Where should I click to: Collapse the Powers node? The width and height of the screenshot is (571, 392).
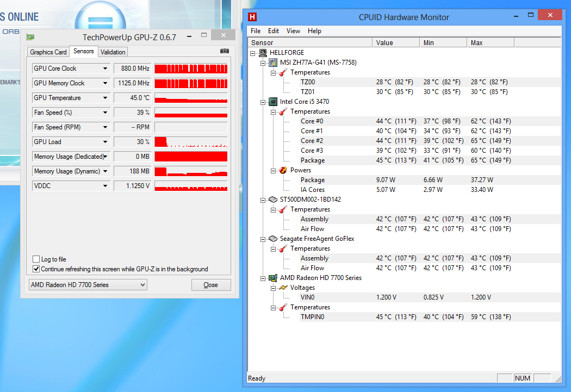point(273,171)
